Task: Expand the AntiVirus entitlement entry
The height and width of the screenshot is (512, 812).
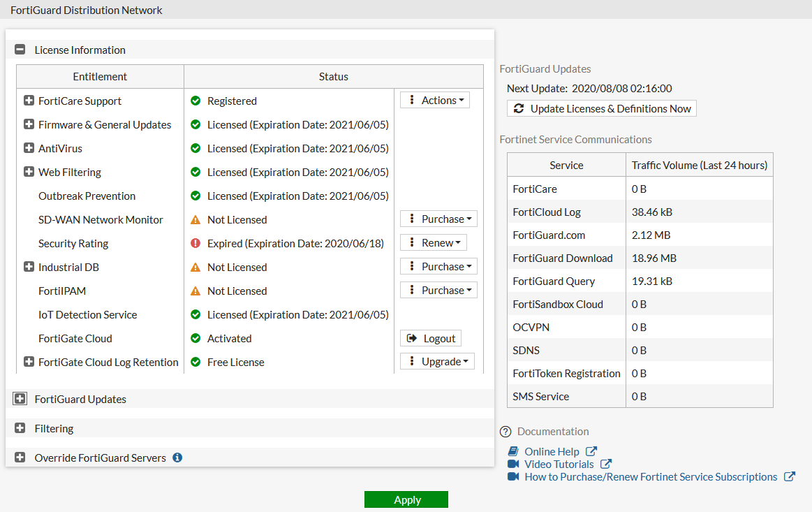Action: pyautogui.click(x=28, y=147)
